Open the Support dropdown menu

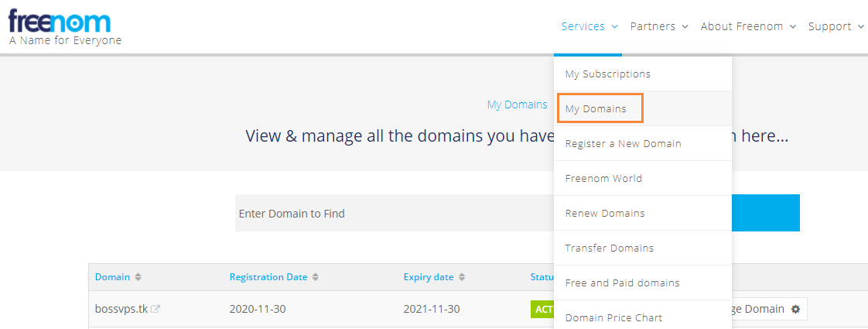pos(836,26)
